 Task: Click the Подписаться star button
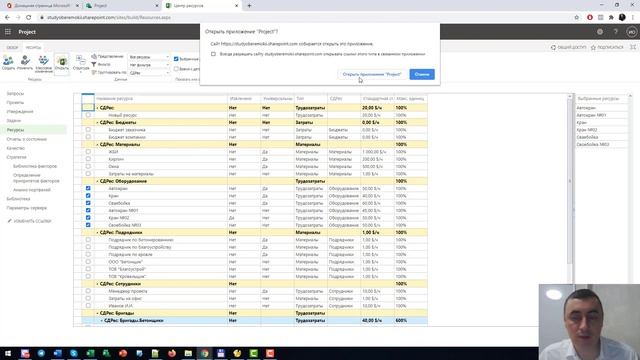(x=607, y=47)
